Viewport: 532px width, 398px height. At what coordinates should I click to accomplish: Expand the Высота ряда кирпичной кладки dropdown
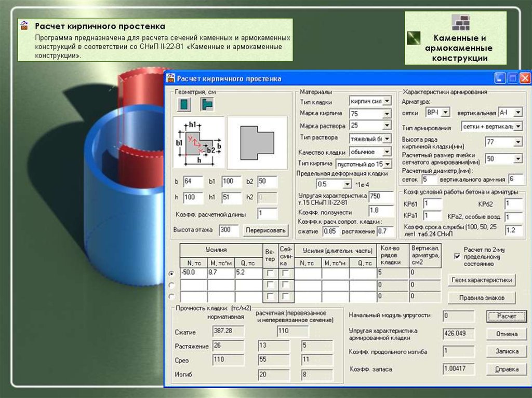518,142
